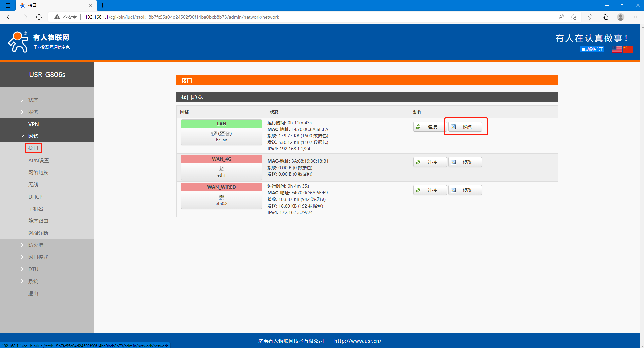Click the US flag language icon
Screen dimensions: 644x348
(x=617, y=49)
